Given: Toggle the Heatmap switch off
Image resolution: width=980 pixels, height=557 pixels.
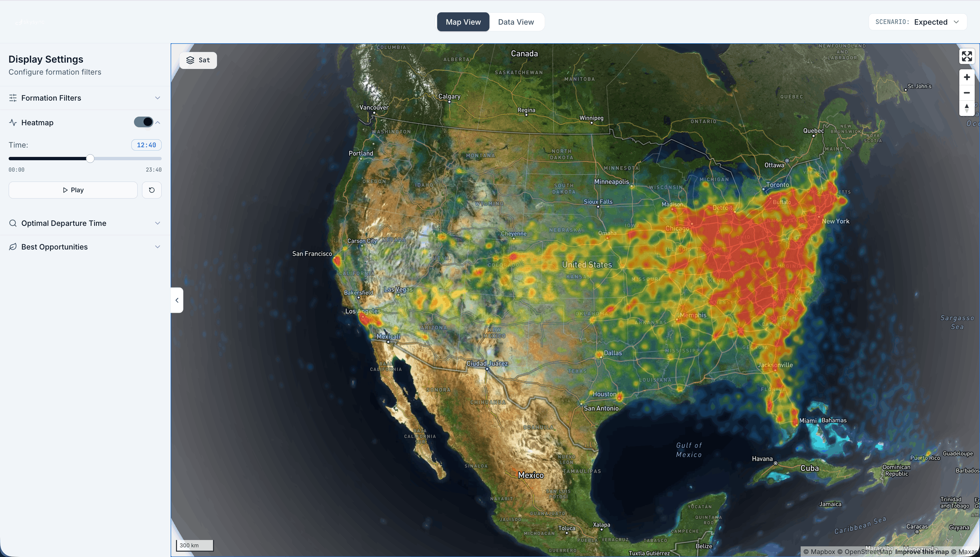Looking at the screenshot, I should point(143,122).
